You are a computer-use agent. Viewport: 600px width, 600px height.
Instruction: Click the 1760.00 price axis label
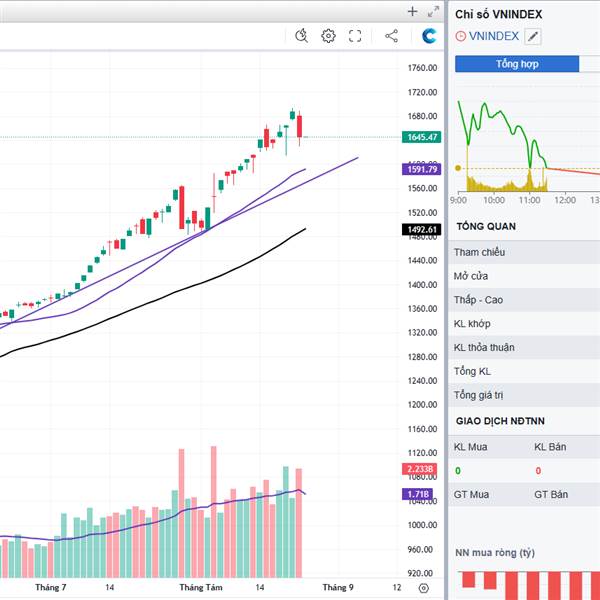pyautogui.click(x=422, y=68)
